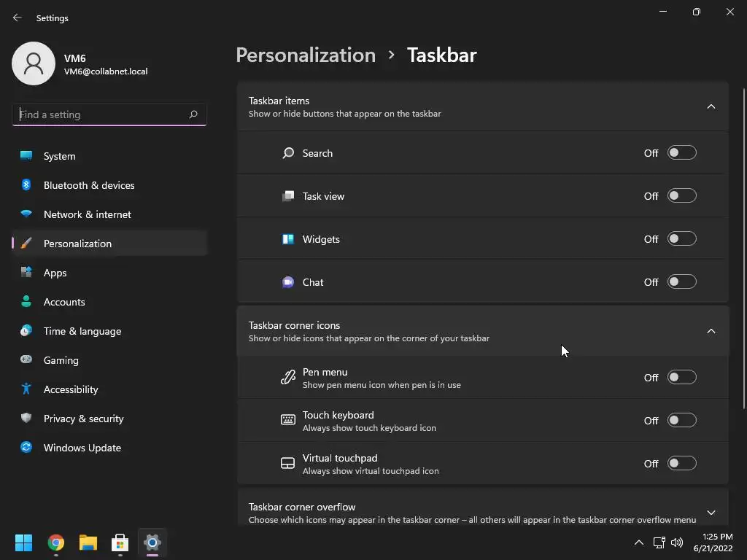The height and width of the screenshot is (560, 747).
Task: Open Bluetooth & devices settings
Action: (x=89, y=185)
